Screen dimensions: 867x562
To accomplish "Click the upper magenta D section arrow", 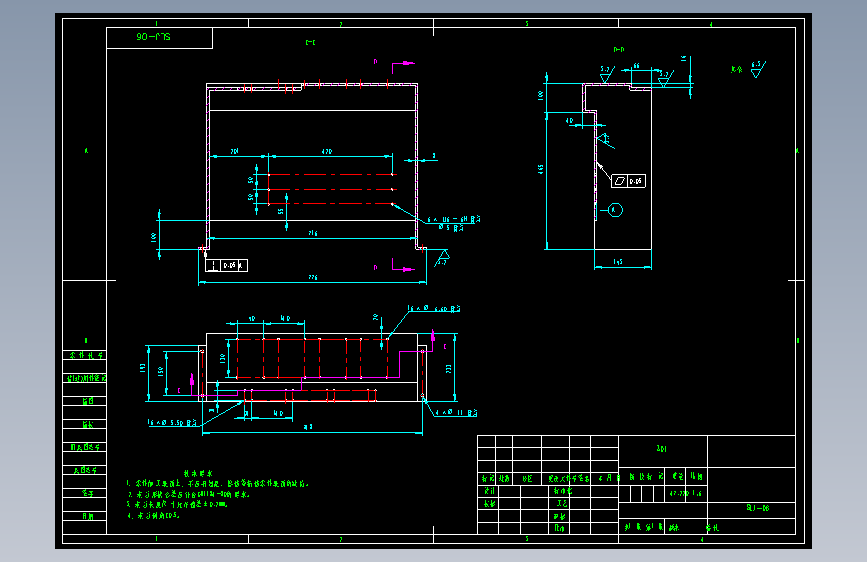I will (x=403, y=67).
